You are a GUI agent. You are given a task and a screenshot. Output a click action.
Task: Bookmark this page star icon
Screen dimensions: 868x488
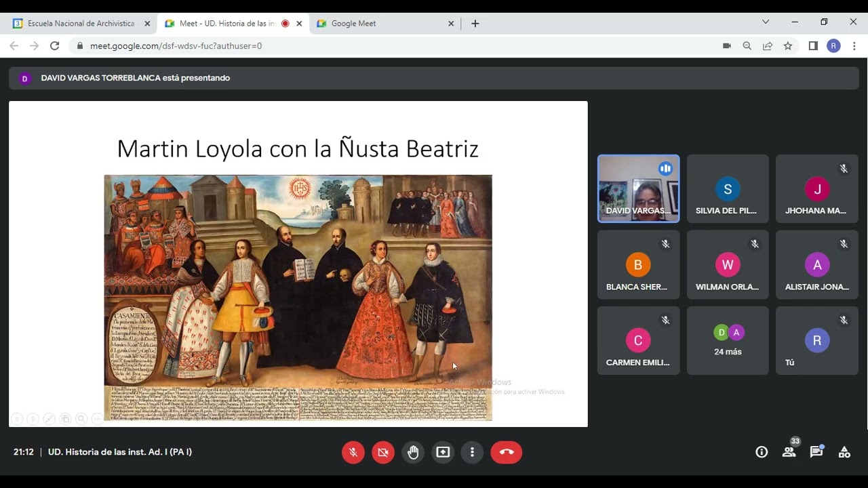pos(788,46)
